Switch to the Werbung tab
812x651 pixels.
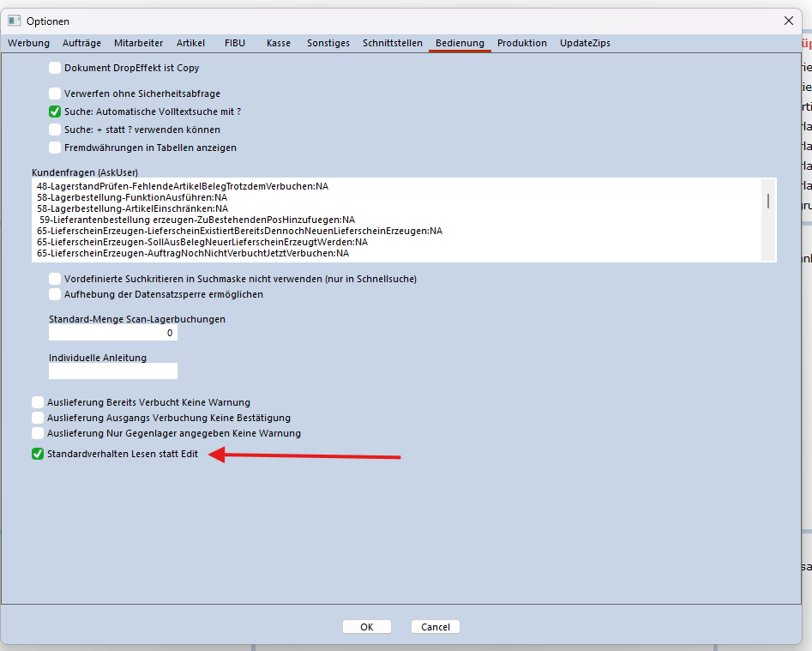tap(28, 43)
